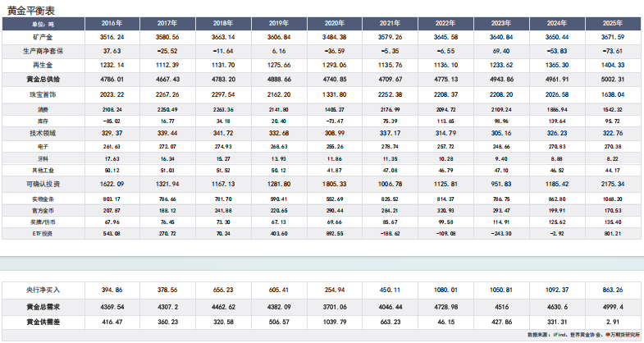Click the 2023年 column header
This screenshot has height=343, width=644.
click(501, 24)
